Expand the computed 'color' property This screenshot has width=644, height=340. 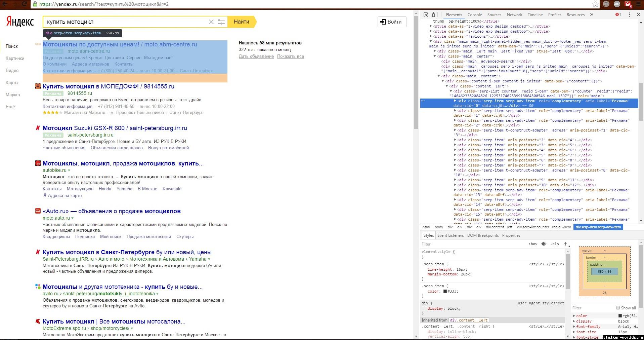pos(574,316)
